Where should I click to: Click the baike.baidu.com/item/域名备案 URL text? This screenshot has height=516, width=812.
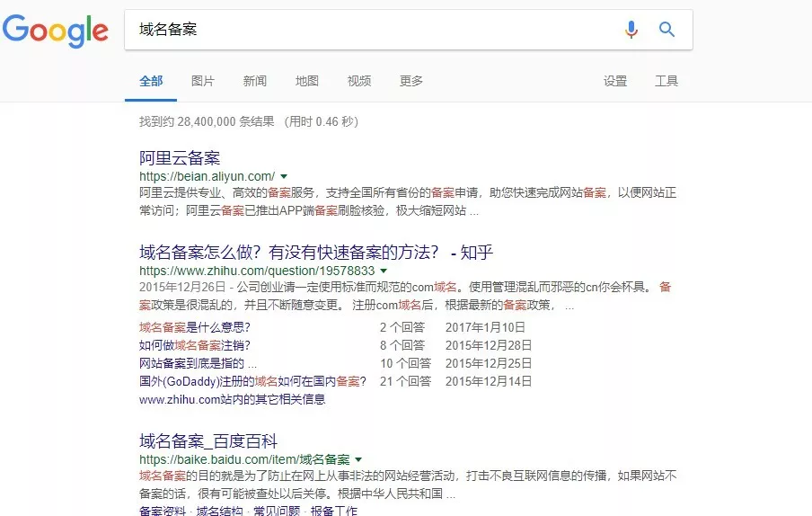(244, 459)
